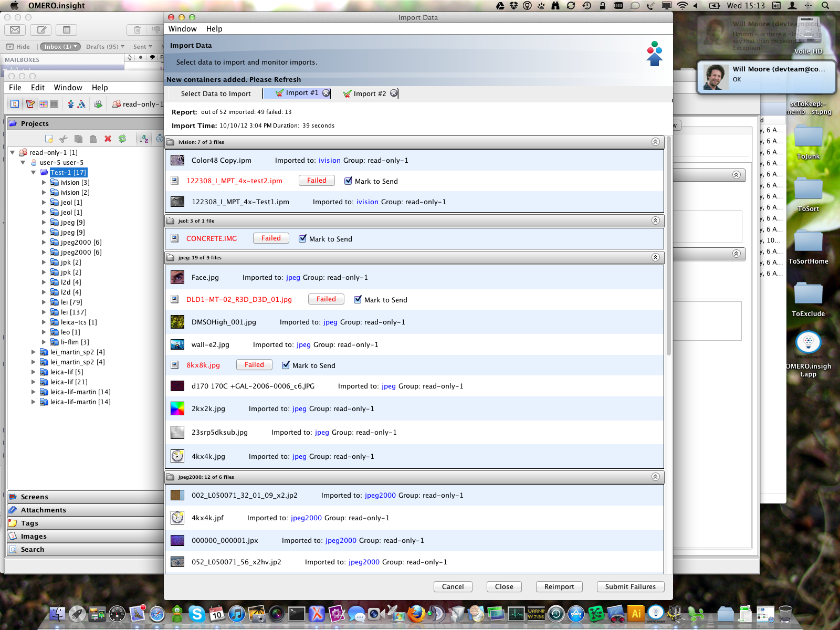Collapse the jeol import group
The image size is (840, 630).
pyautogui.click(x=655, y=220)
